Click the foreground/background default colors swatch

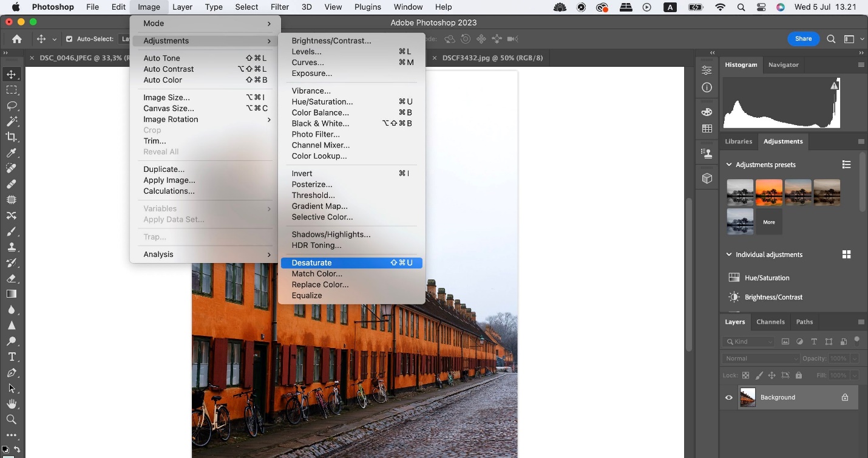[x=5, y=450]
